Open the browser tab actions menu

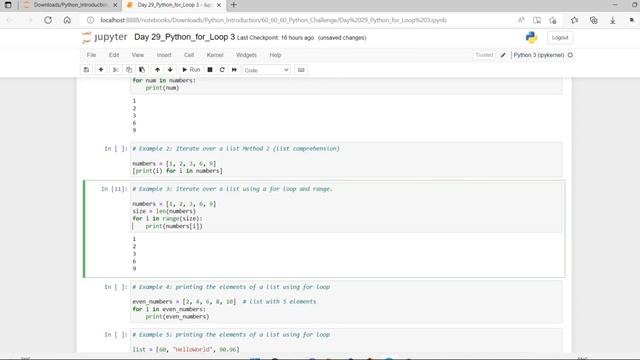point(8,5)
